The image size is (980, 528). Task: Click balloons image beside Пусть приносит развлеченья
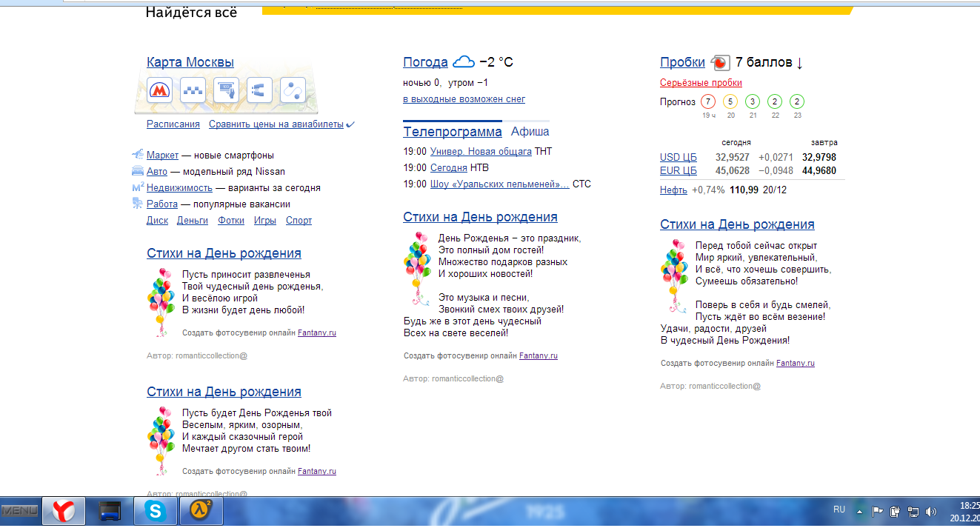click(161, 302)
